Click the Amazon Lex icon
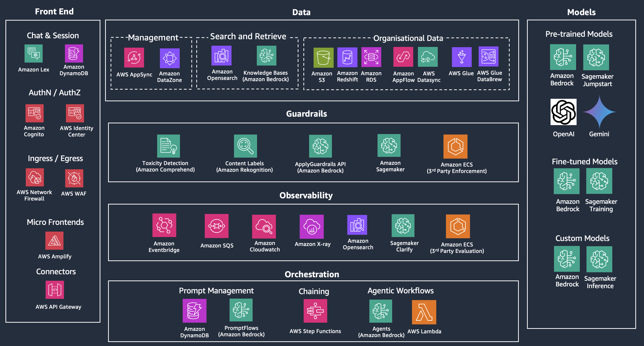This screenshot has width=644, height=346. (x=33, y=53)
